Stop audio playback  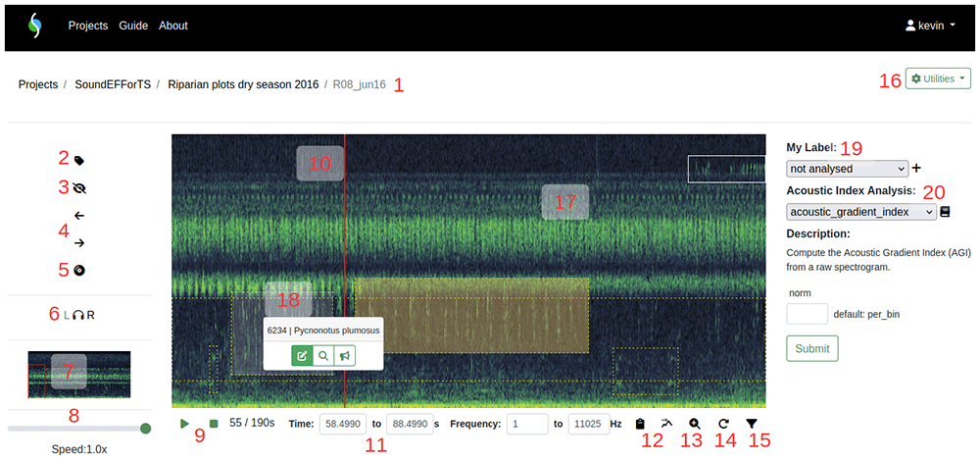(x=214, y=424)
